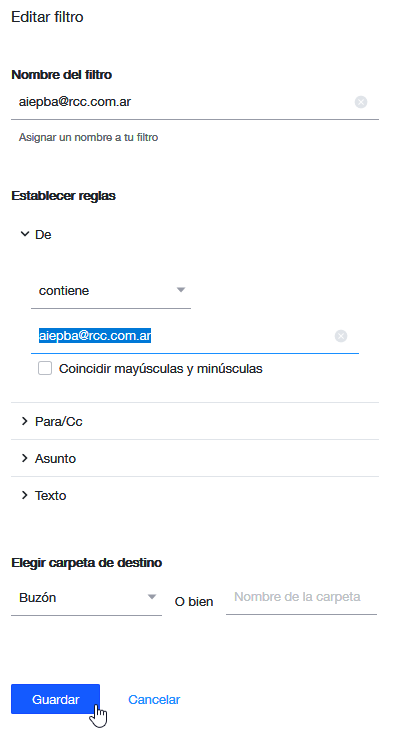Screen dimensions: 398x735
Task: Save the filter with Guardar button
Action: pos(55,699)
